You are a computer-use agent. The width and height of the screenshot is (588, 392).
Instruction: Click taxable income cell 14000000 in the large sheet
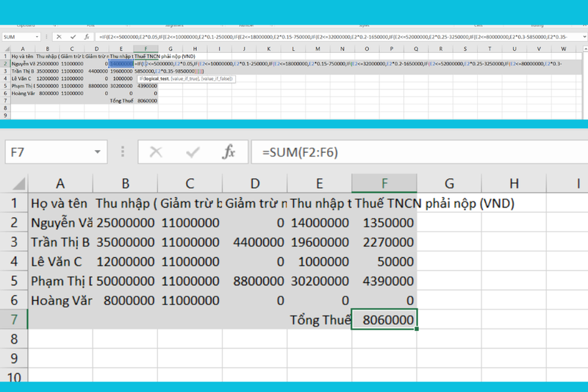[319, 222]
